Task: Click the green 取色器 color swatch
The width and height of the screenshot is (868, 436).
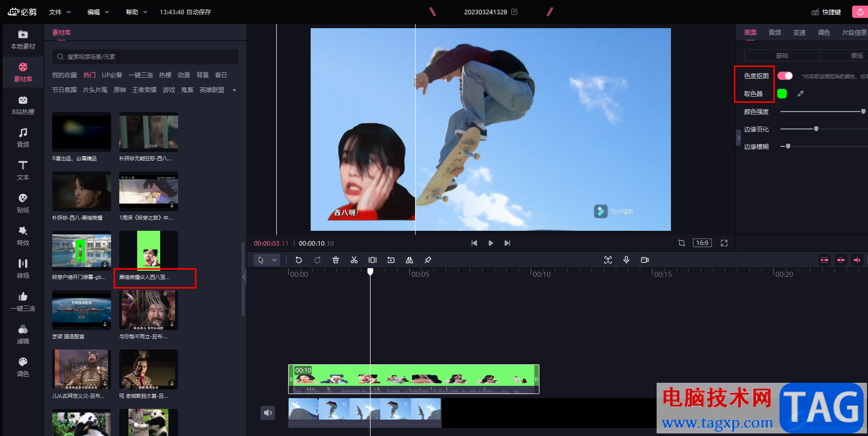Action: [782, 94]
